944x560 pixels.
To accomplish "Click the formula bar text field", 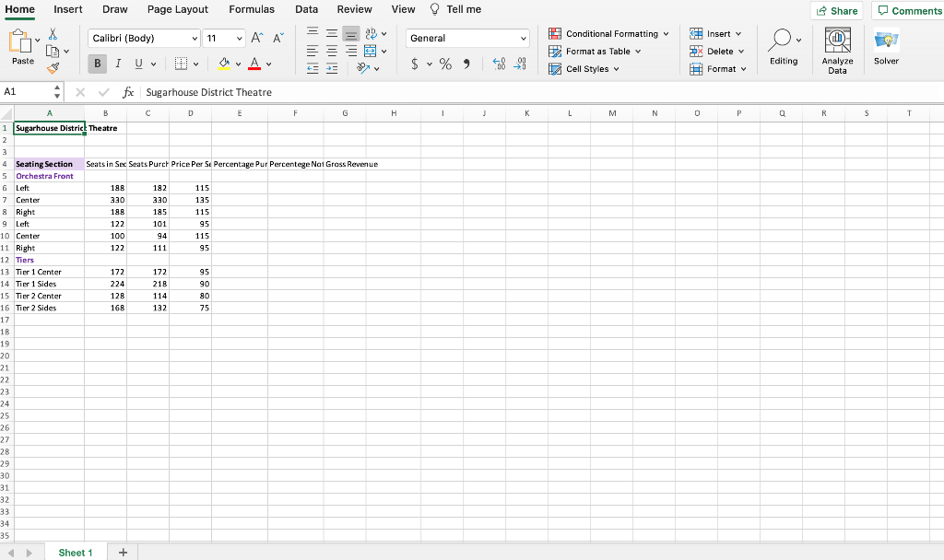I will [542, 92].
